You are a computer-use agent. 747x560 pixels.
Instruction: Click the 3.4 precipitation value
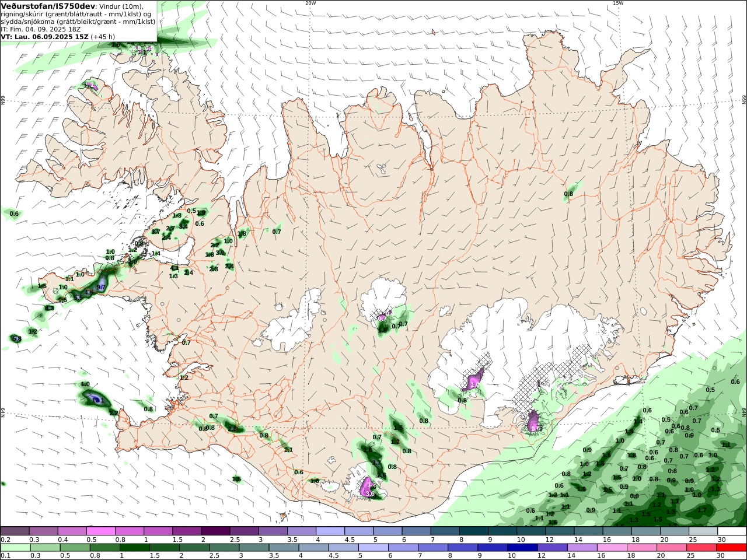[183, 226]
